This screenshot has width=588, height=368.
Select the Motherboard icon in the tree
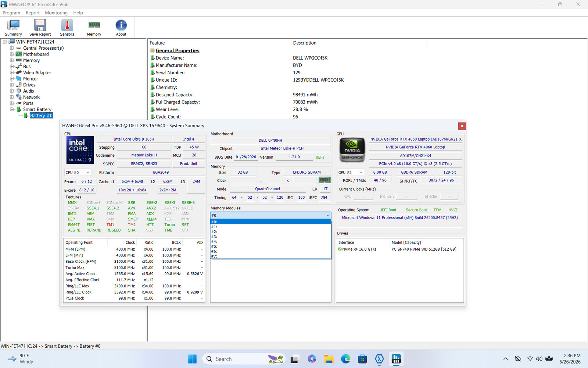click(19, 54)
